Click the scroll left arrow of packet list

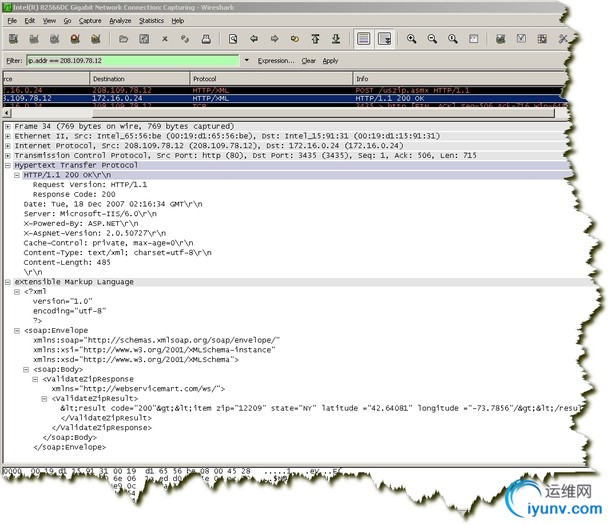point(6,113)
